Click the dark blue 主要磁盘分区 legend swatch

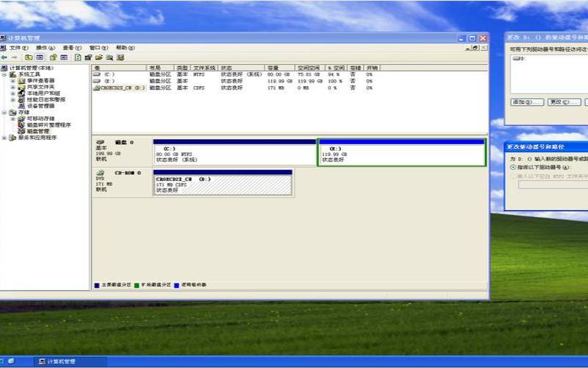[97, 286]
